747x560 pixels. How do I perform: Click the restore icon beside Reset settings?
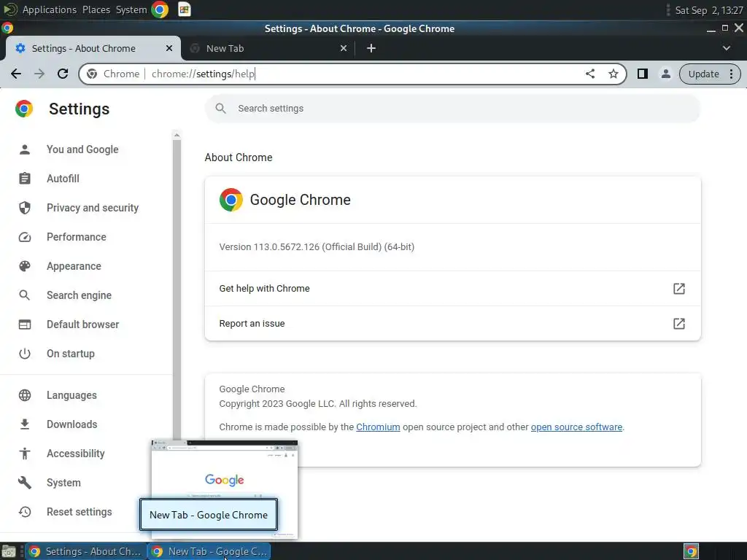pyautogui.click(x=25, y=512)
